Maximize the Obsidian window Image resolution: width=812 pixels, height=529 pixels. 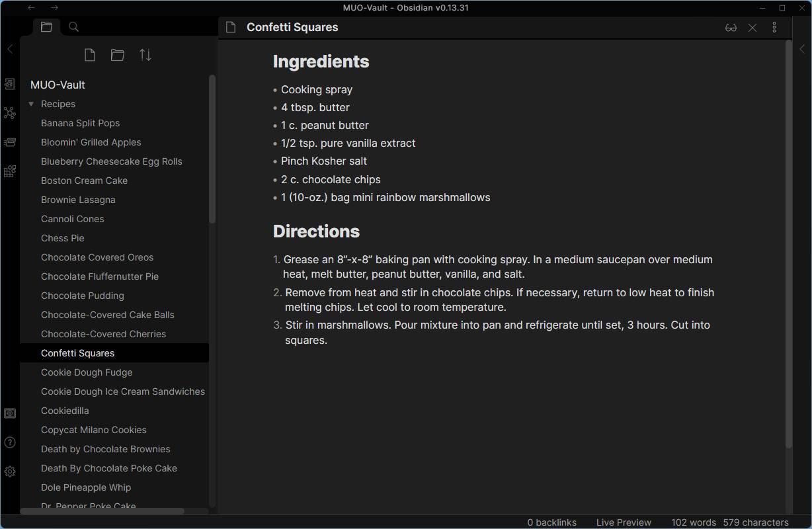(x=782, y=8)
